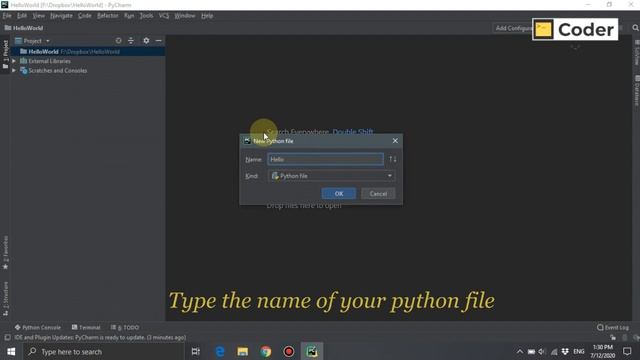Open the Window menu
This screenshot has height=360, width=640.
click(x=184, y=16)
